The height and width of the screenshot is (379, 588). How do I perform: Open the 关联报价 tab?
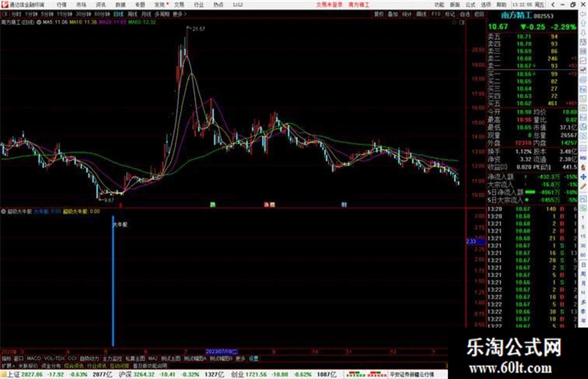click(28, 365)
